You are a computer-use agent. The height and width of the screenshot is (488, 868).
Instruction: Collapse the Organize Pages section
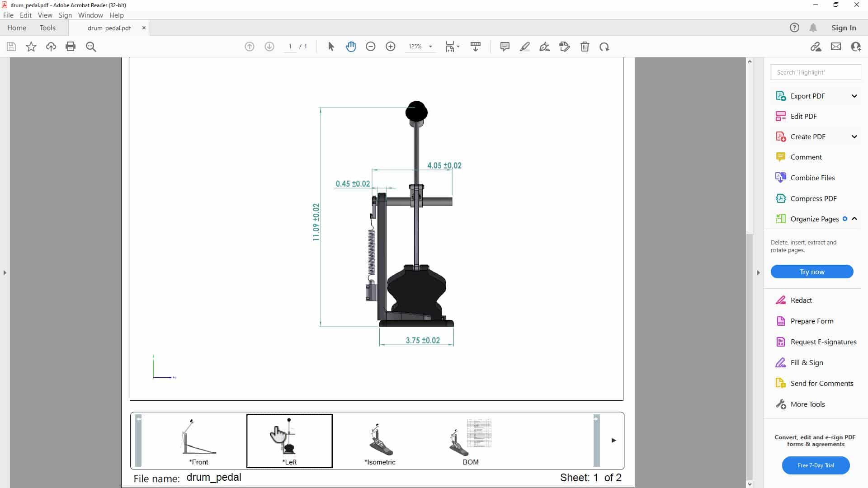[854, 219]
